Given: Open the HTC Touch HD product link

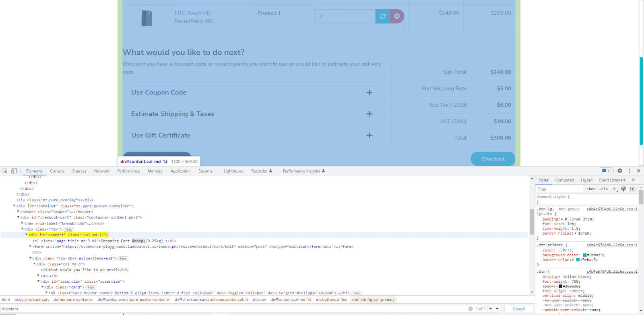Looking at the screenshot, I should tap(193, 13).
